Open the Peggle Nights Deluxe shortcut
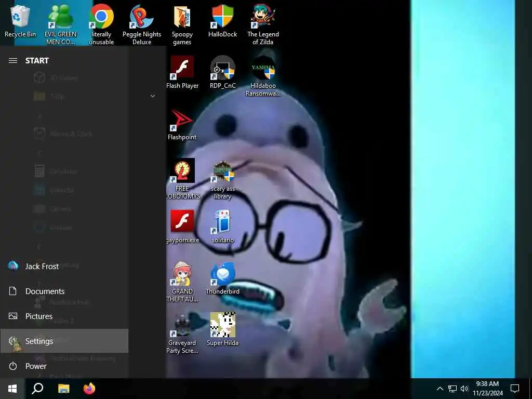The image size is (532, 399). point(142,24)
